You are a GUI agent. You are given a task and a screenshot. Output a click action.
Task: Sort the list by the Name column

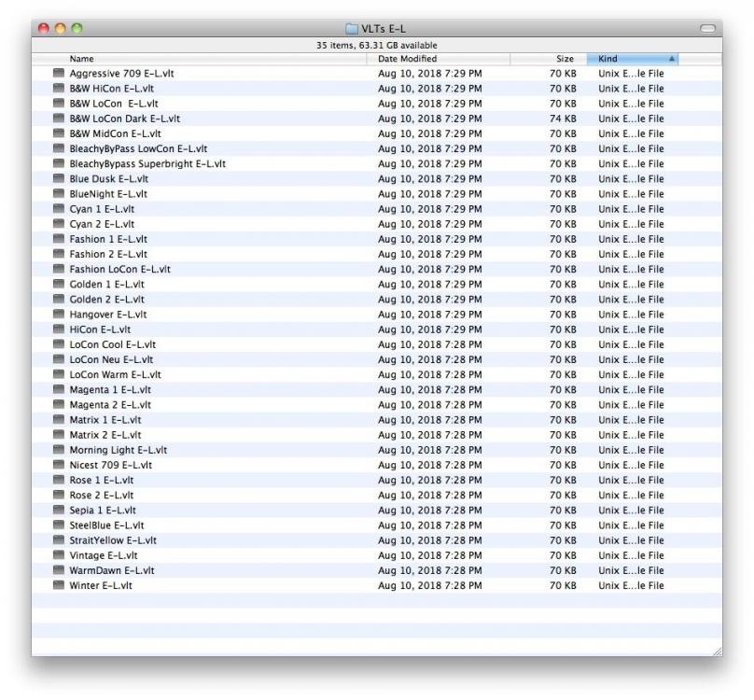point(79,58)
